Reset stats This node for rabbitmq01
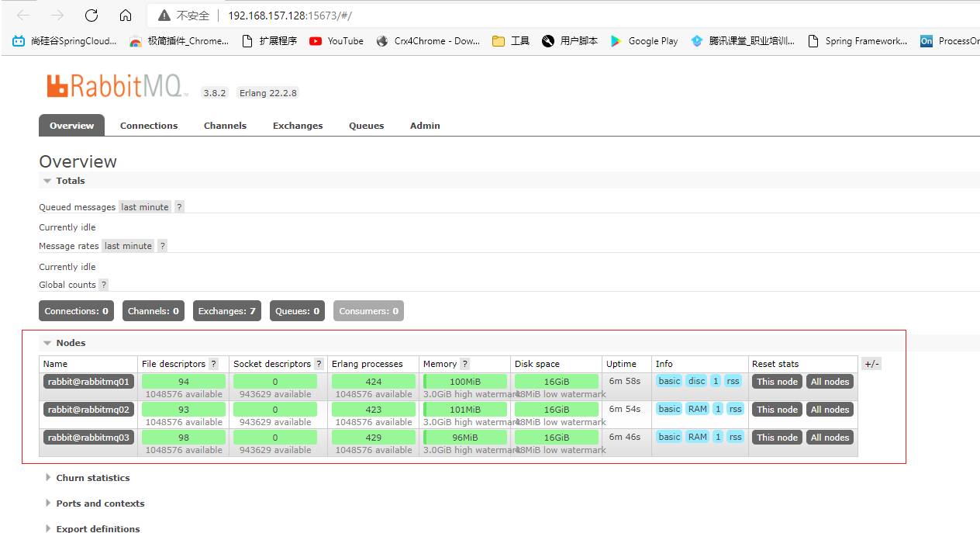This screenshot has height=533, width=980. click(777, 382)
